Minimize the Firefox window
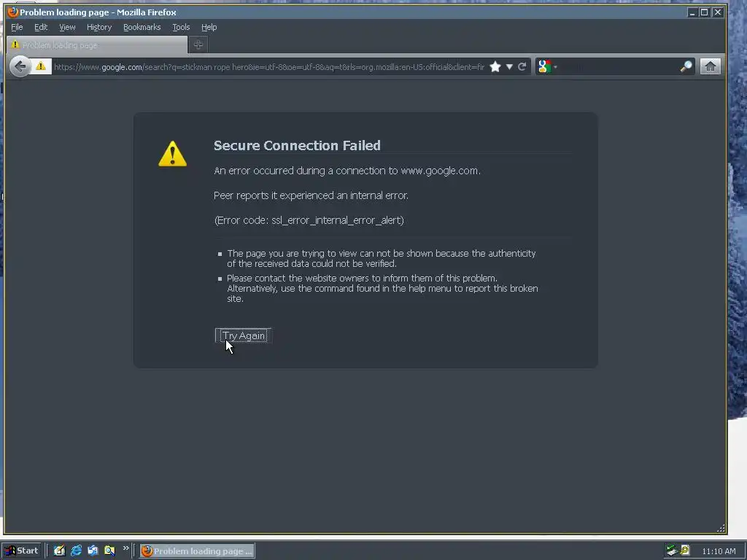Image resolution: width=747 pixels, height=560 pixels. pos(692,12)
